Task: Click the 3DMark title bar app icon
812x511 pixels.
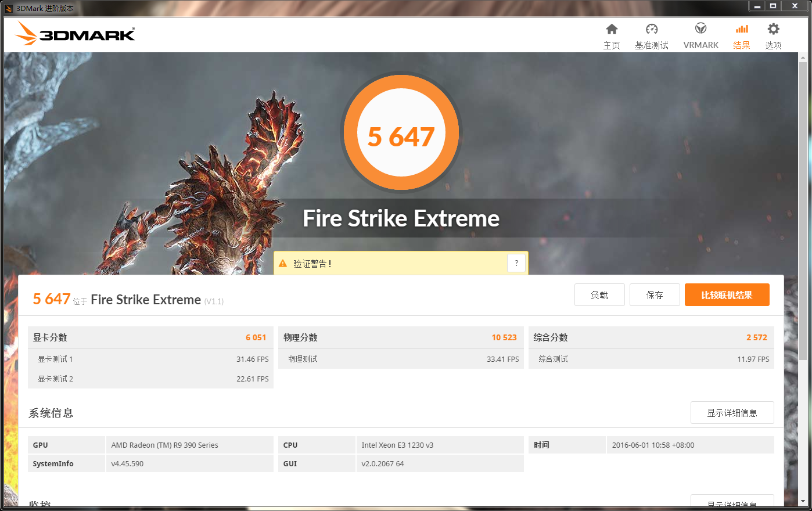Action: [x=9, y=8]
